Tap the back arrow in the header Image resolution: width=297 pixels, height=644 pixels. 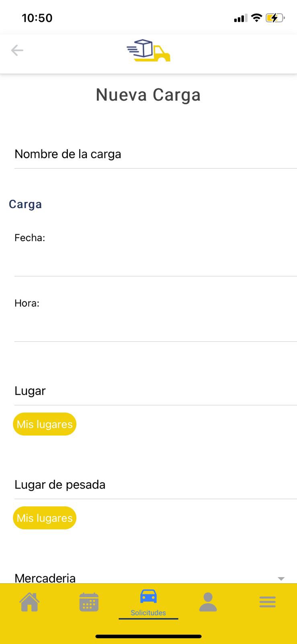click(x=17, y=50)
